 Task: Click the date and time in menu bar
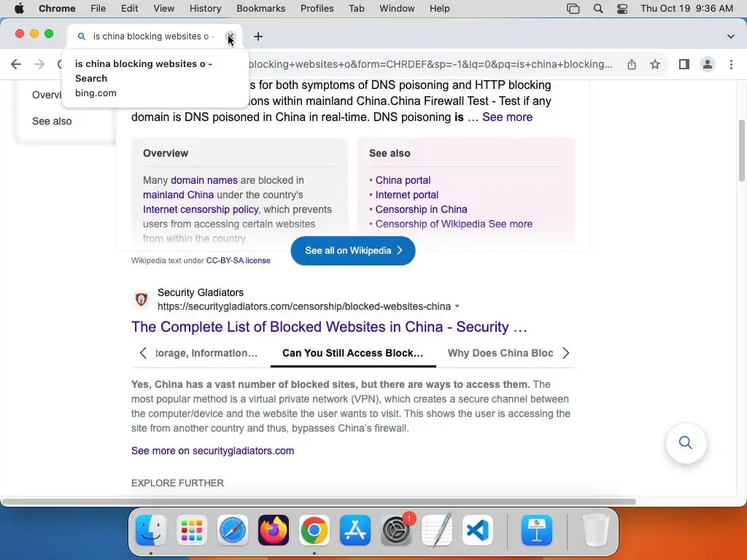tap(686, 9)
